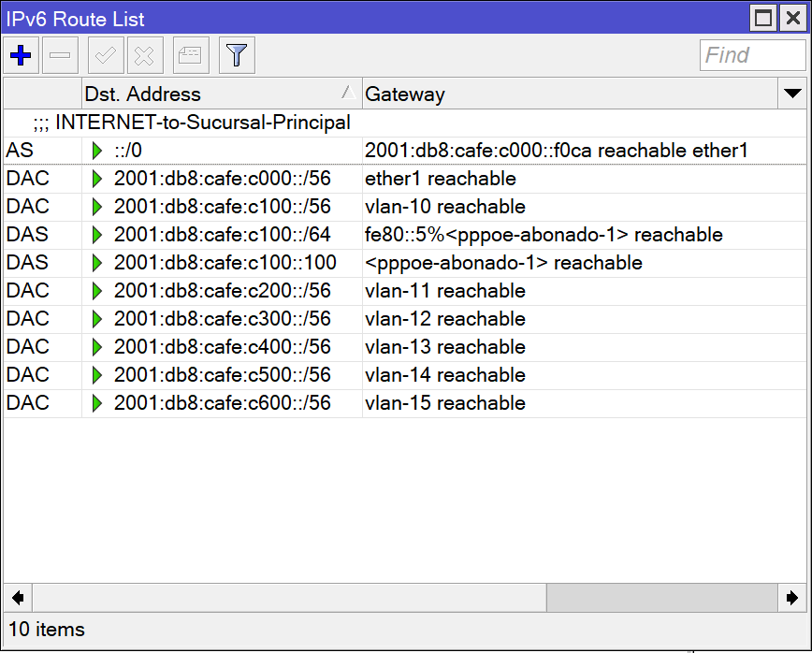Open the route Filter icon

click(236, 54)
